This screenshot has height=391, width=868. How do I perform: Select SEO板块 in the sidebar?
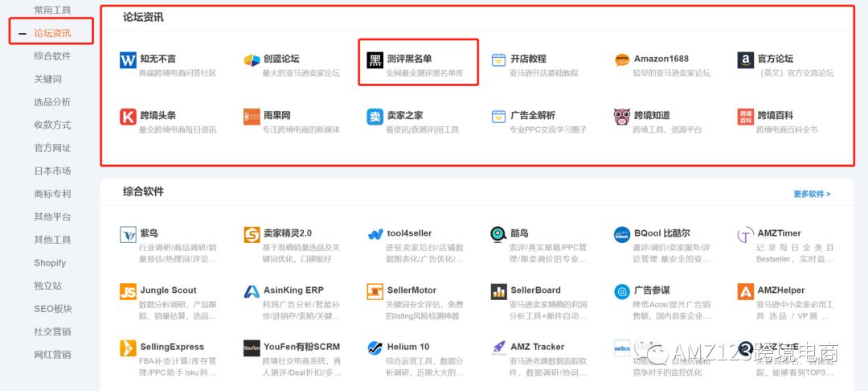(x=53, y=309)
